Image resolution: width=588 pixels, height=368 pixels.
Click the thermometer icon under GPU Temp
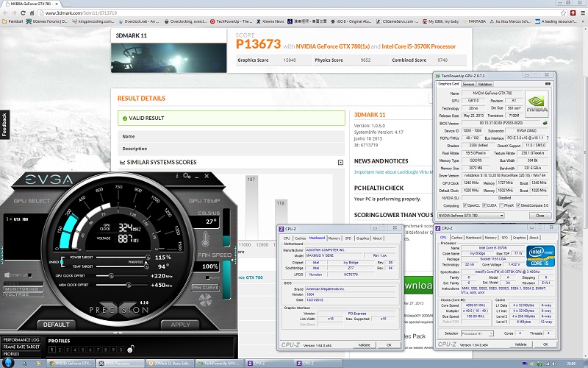[x=206, y=238]
